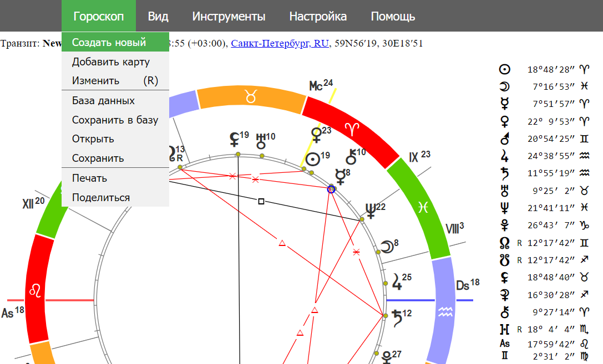Click the As 18 ascendant label
The image size is (603, 364).
(x=13, y=312)
